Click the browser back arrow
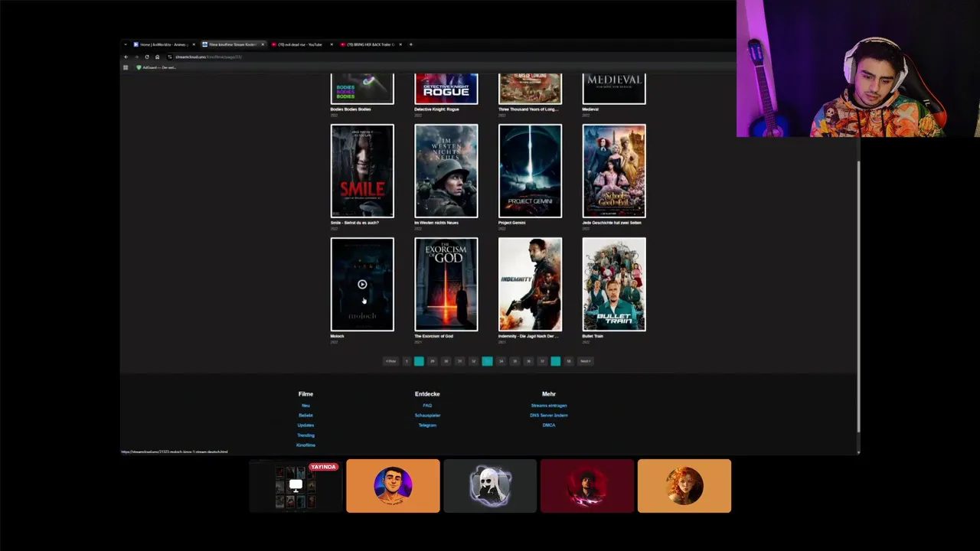Image resolution: width=980 pixels, height=551 pixels. click(x=126, y=57)
